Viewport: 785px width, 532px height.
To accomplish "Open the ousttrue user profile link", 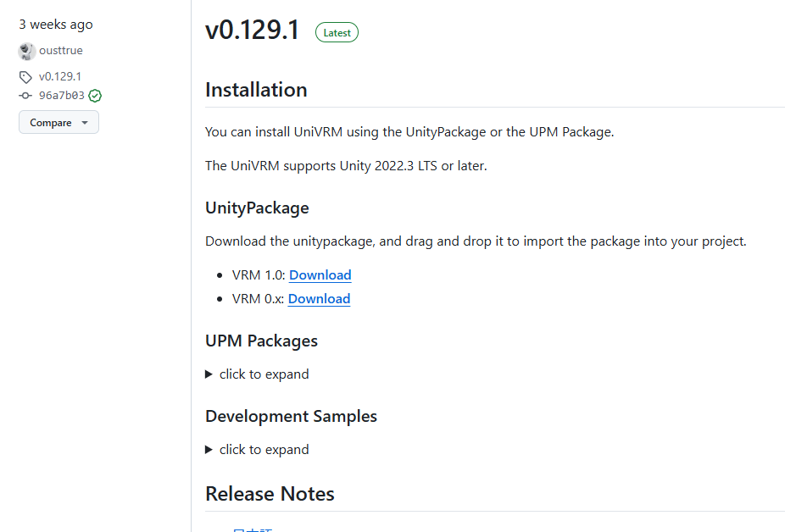I will point(61,51).
